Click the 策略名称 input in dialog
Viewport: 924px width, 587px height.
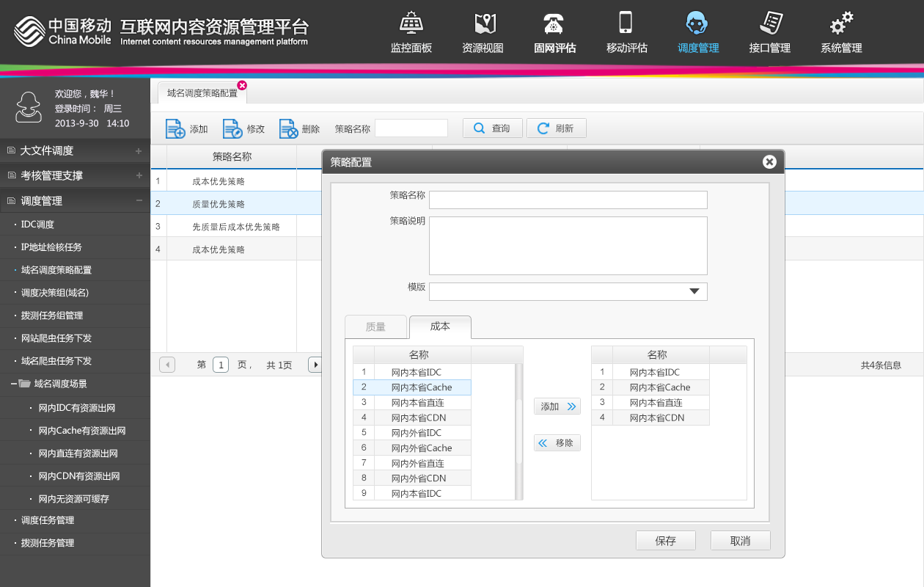(568, 200)
